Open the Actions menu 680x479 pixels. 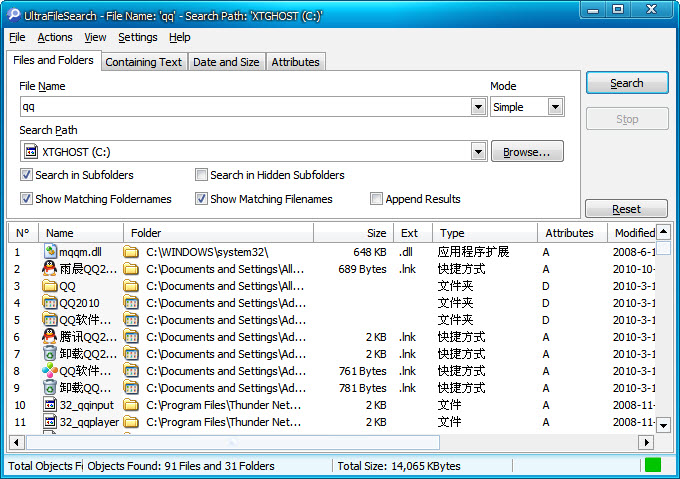(x=55, y=37)
